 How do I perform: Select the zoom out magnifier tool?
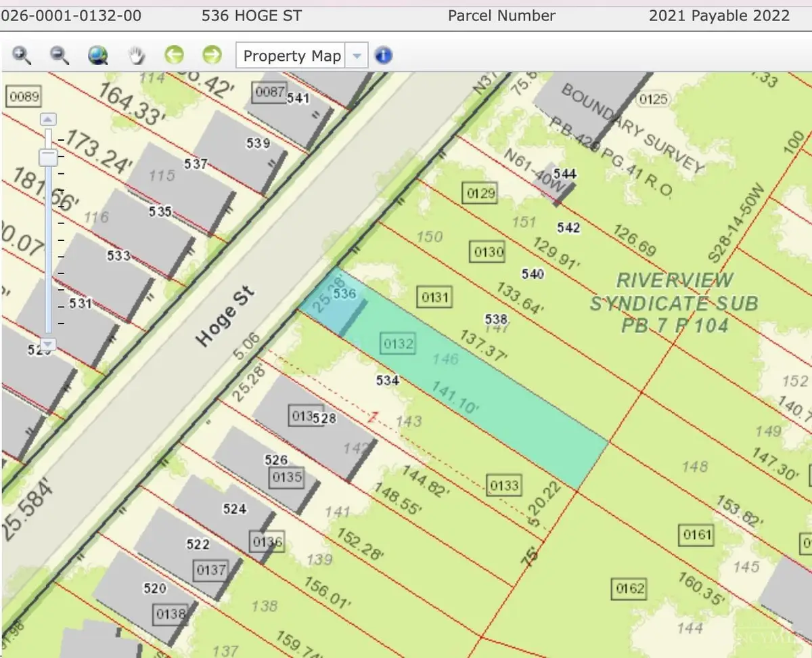60,56
